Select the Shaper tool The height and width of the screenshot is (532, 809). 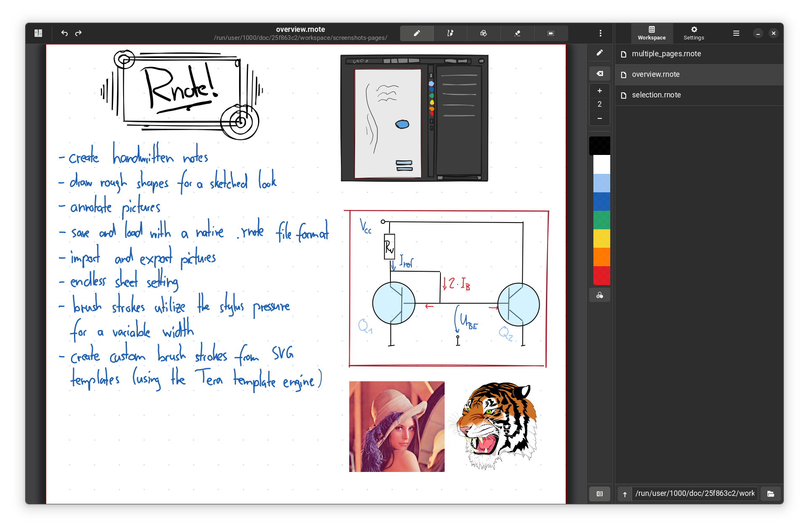[450, 33]
